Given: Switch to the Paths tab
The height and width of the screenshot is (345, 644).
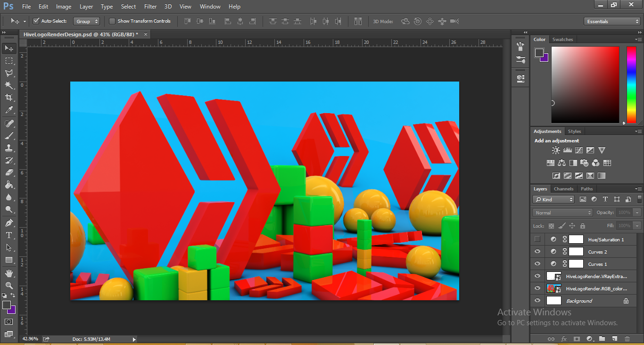Looking at the screenshot, I should tap(586, 189).
